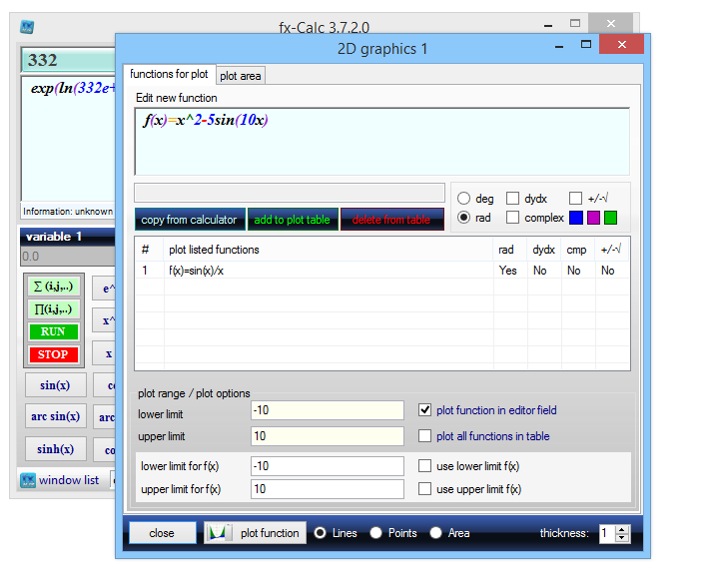Screen dimensions: 706x588
Task: Pick the magenta color swatch
Action: (x=593, y=218)
